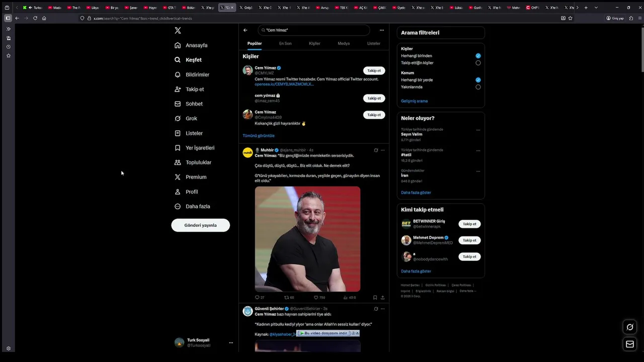Follow the verified Cem Yılmaz @CMYLMZ

pyautogui.click(x=374, y=71)
